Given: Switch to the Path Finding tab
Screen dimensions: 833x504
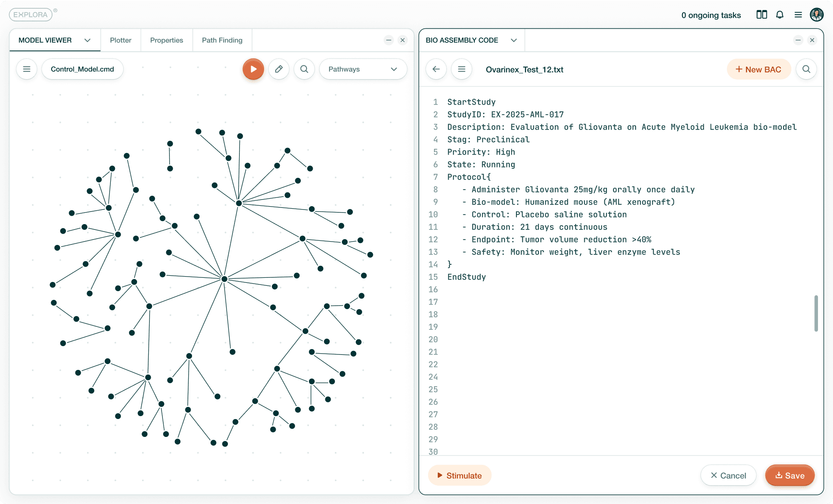Looking at the screenshot, I should (x=222, y=40).
